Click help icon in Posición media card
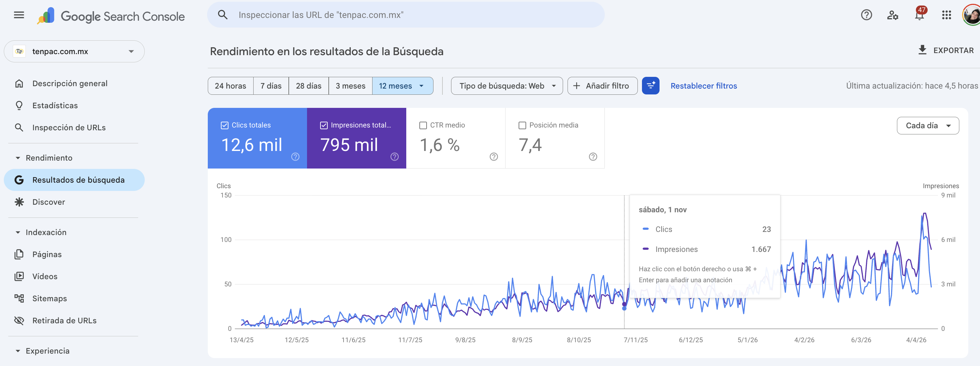 [x=593, y=156]
